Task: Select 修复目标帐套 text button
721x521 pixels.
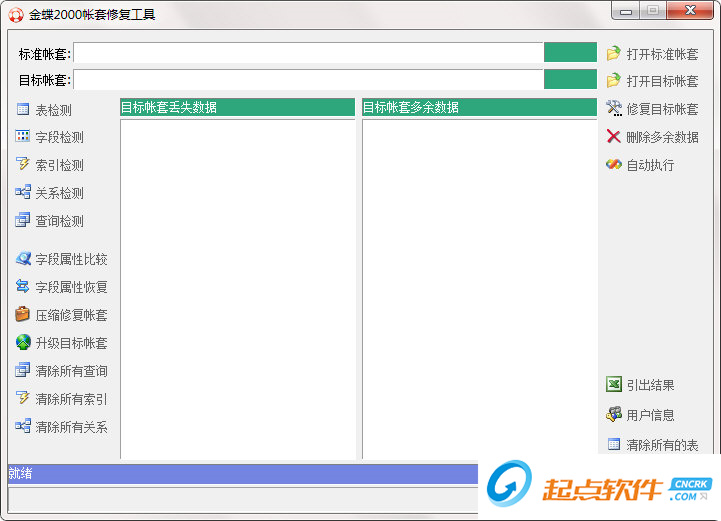Action: 663,109
